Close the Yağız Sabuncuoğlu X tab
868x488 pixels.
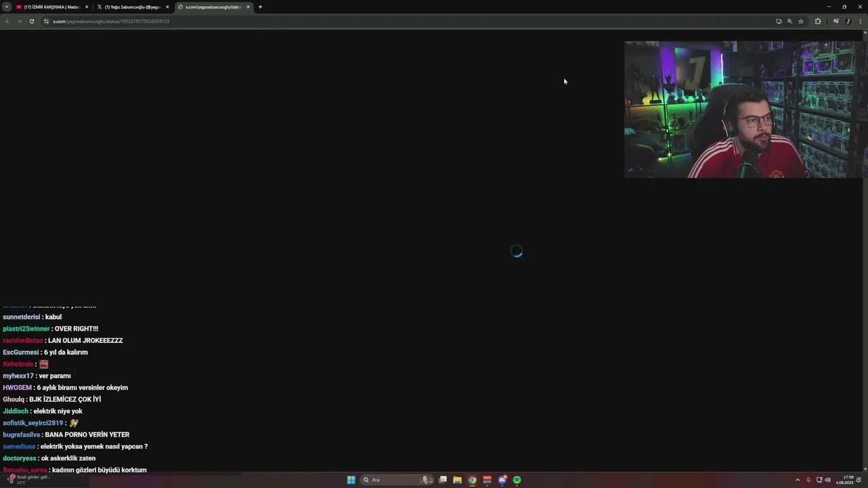point(167,7)
